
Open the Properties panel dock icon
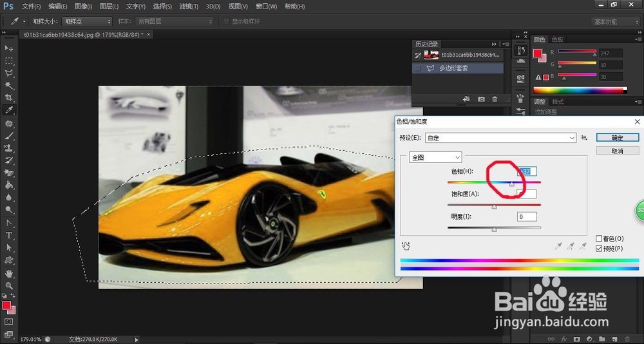pyautogui.click(x=520, y=78)
